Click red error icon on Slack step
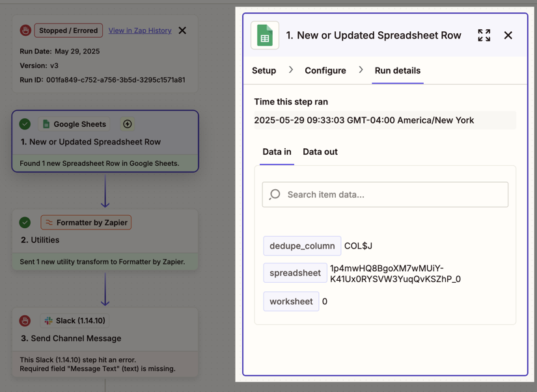The width and height of the screenshot is (537, 392). click(25, 320)
